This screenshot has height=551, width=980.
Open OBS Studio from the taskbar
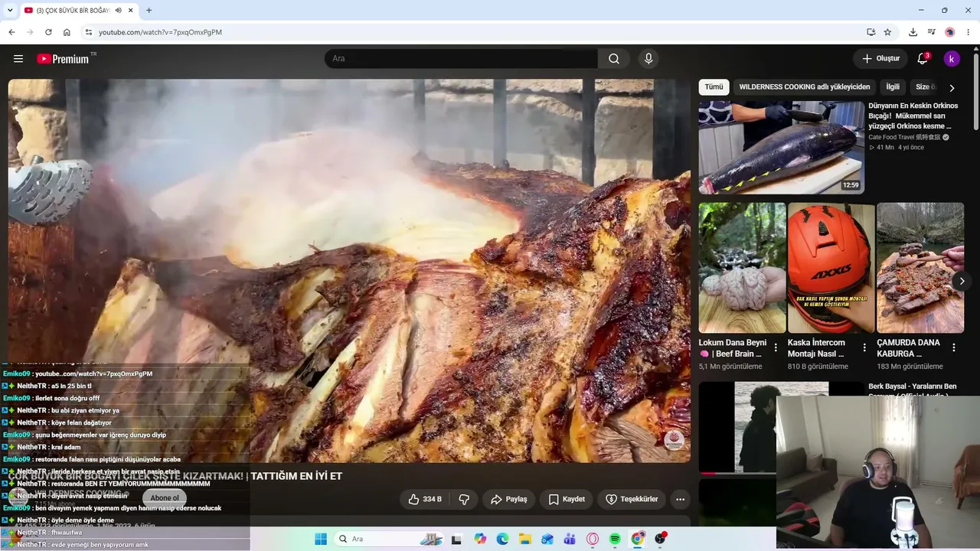tap(660, 539)
